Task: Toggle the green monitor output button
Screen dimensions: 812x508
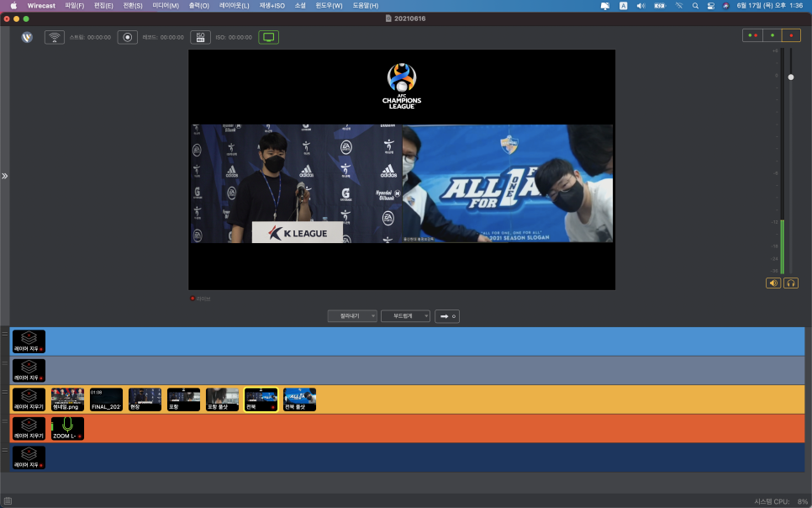Action: [269, 37]
